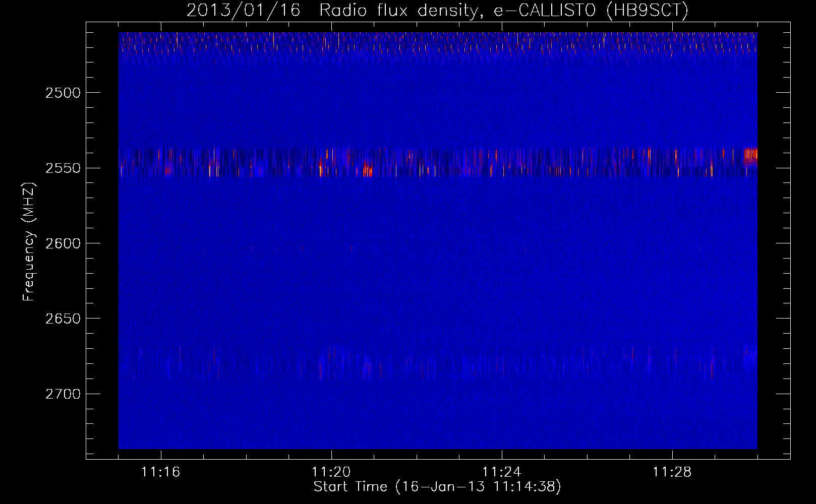Click the 2700 frequency tick label
Image resolution: width=816 pixels, height=504 pixels.
click(63, 394)
